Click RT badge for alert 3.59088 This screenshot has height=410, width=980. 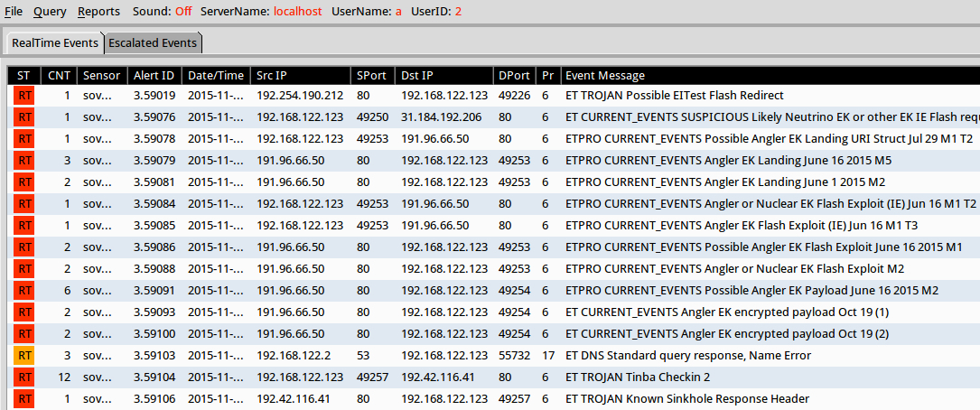pos(24,268)
